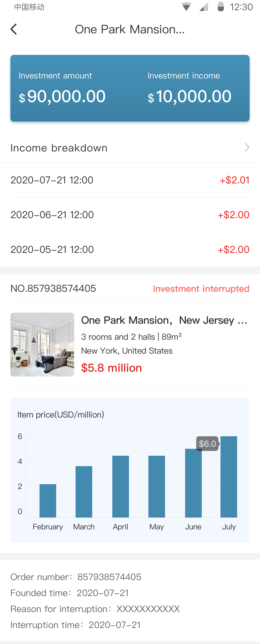Select the 2020-07-21 income entry
The width and height of the screenshot is (260, 644).
click(x=130, y=180)
